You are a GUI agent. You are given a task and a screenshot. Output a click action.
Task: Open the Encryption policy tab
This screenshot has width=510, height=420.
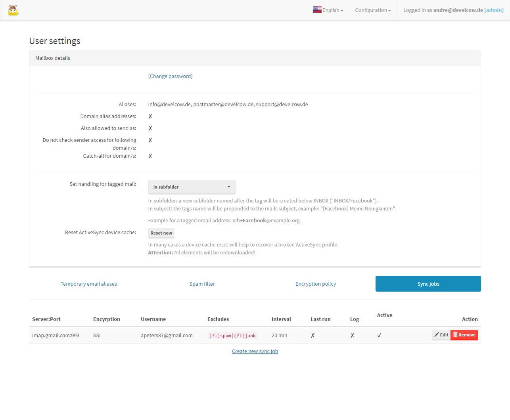[x=316, y=284]
